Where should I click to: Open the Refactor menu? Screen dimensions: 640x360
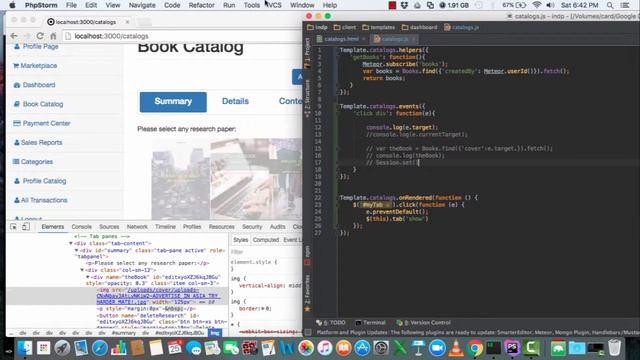[x=202, y=5]
